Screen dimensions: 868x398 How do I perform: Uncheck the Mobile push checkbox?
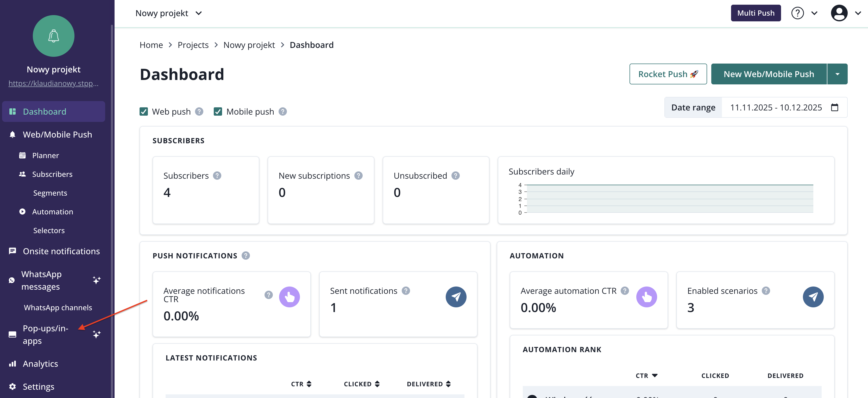[218, 111]
